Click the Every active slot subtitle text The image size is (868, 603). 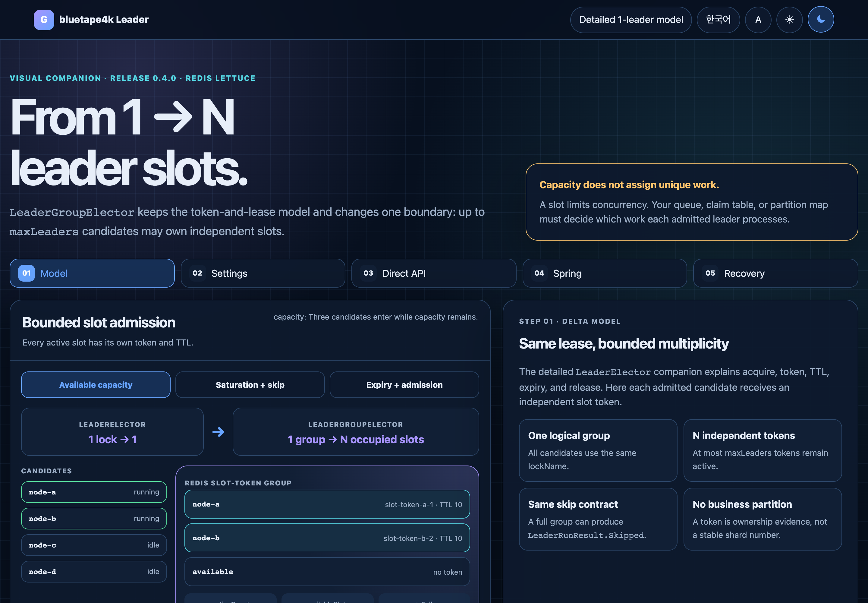click(x=108, y=343)
